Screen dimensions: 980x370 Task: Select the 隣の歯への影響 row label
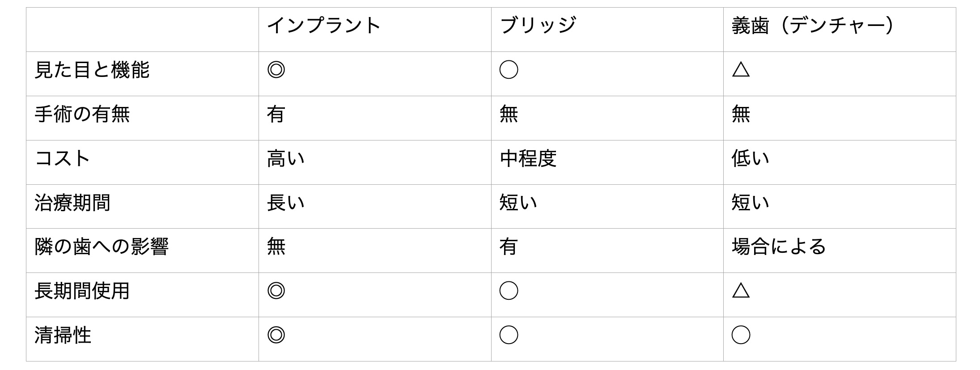(x=102, y=247)
